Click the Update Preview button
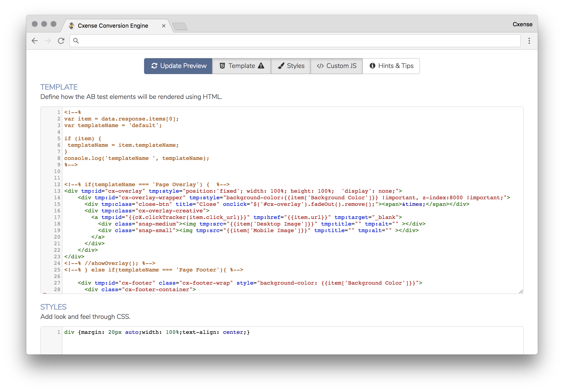The height and width of the screenshot is (392, 564). (x=178, y=66)
